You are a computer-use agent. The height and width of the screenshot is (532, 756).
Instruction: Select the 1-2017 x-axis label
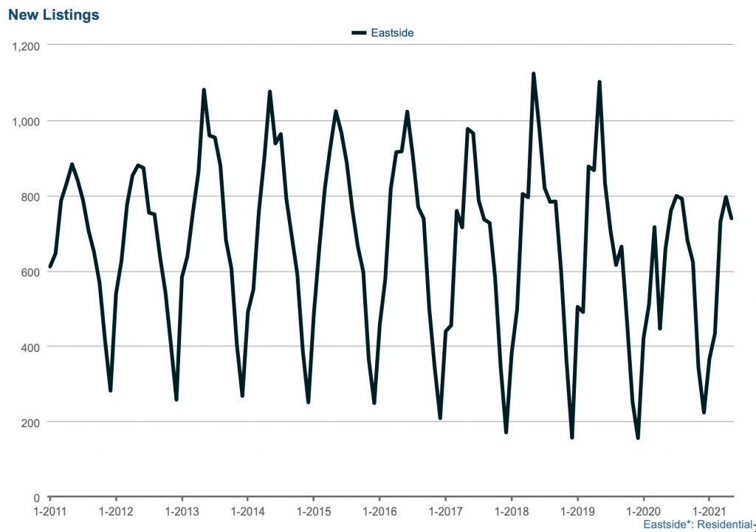444,511
